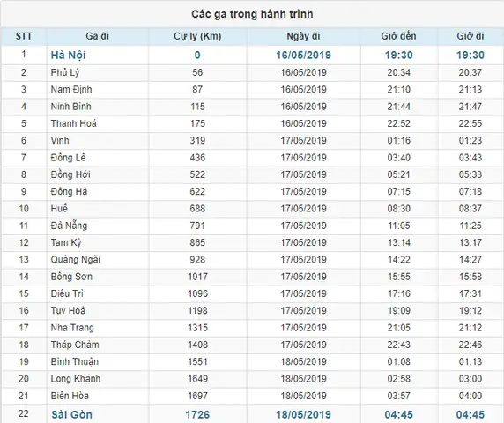Click date 16/05/2019 in Hà Nội row
504x423 pixels.
pos(303,55)
